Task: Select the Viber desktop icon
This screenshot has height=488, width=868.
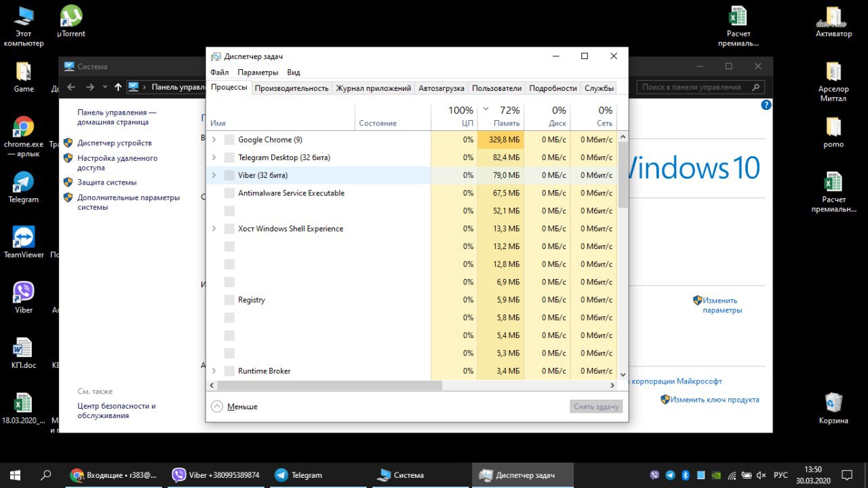Action: coord(24,298)
